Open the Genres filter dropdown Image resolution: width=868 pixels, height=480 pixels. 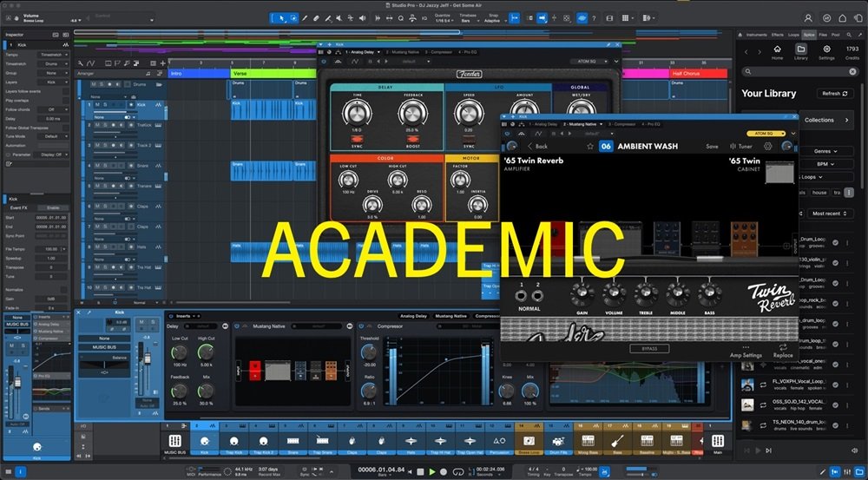825,151
